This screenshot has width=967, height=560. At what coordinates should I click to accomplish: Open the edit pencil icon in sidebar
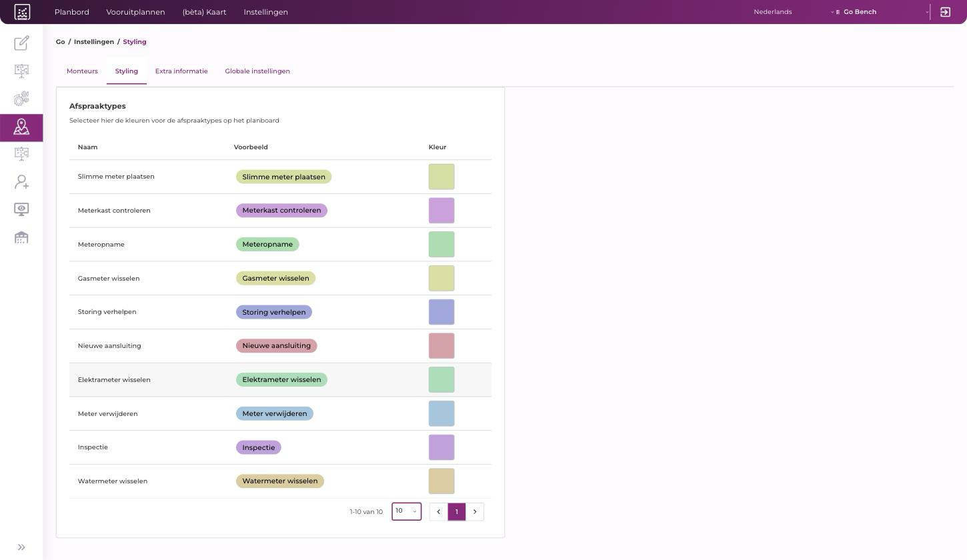coord(21,43)
